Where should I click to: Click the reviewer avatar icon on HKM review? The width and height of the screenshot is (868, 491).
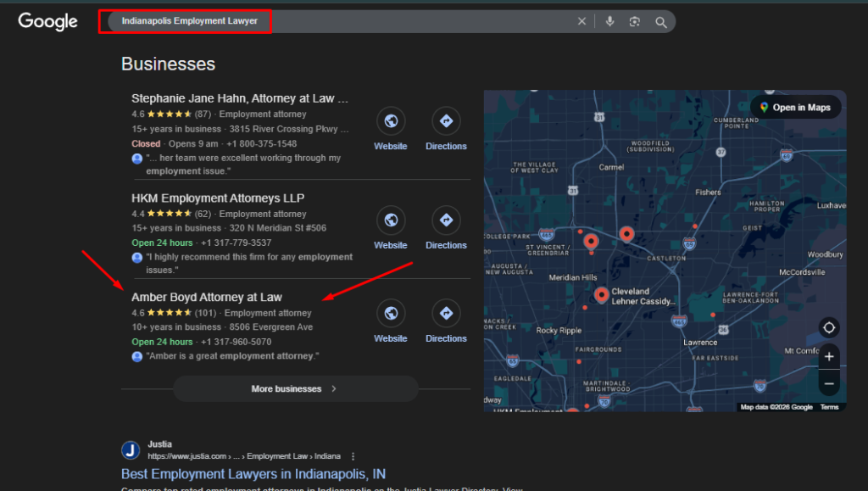pyautogui.click(x=136, y=257)
